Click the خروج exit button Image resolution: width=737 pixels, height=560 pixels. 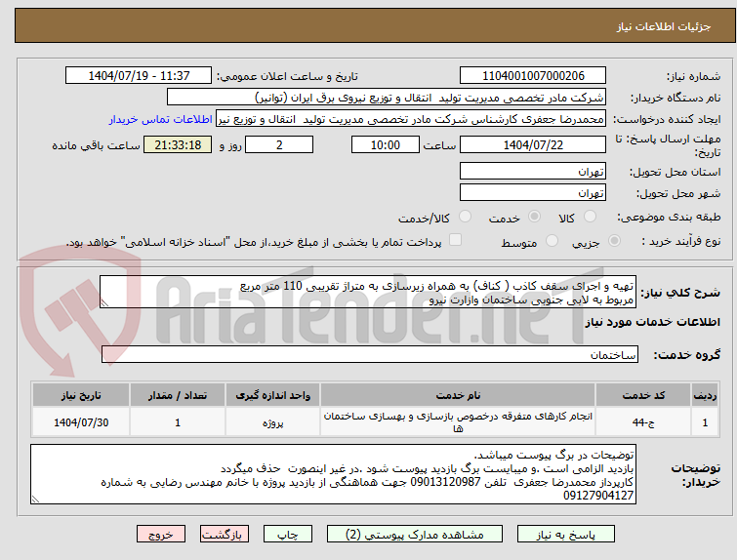tap(161, 535)
